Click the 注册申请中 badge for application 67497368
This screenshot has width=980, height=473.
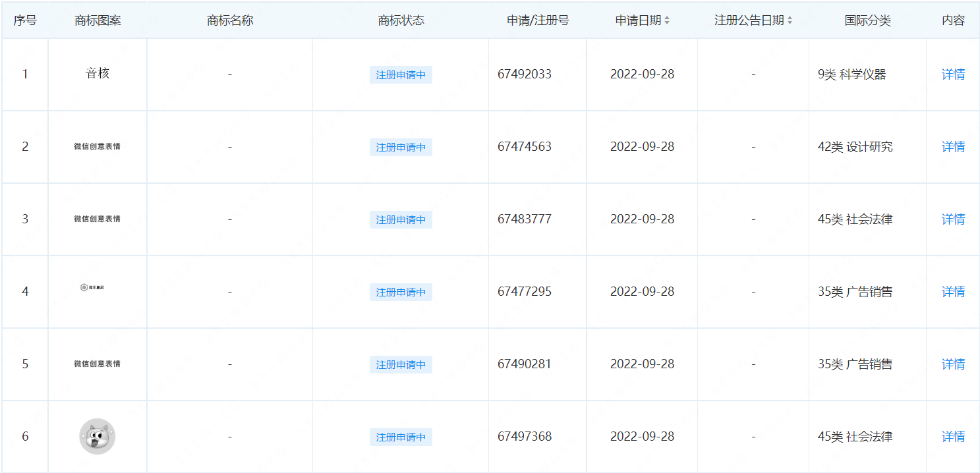401,437
